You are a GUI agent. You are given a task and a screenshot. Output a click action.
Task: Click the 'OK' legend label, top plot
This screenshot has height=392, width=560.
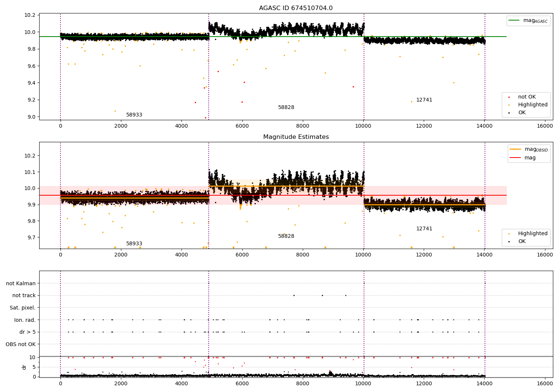pyautogui.click(x=522, y=113)
